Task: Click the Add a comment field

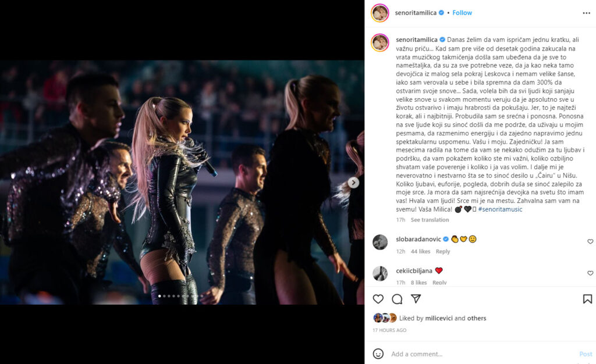Action: [483, 354]
